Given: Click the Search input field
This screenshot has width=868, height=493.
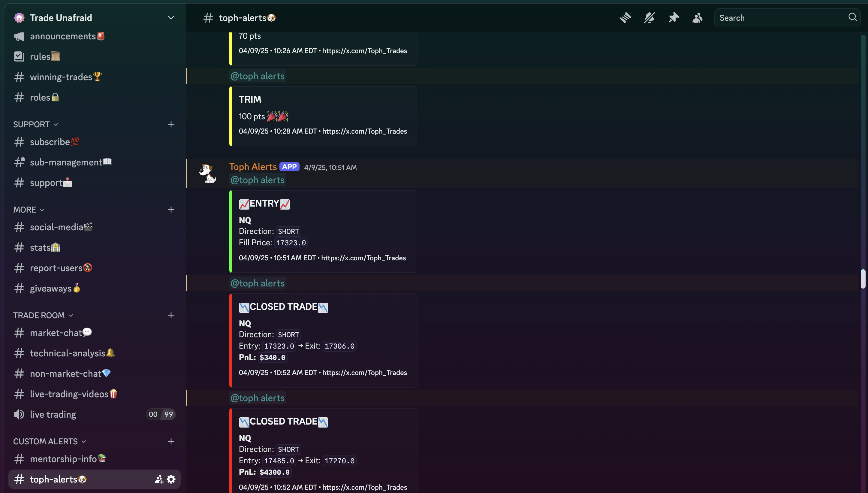Looking at the screenshot, I should click(x=778, y=18).
